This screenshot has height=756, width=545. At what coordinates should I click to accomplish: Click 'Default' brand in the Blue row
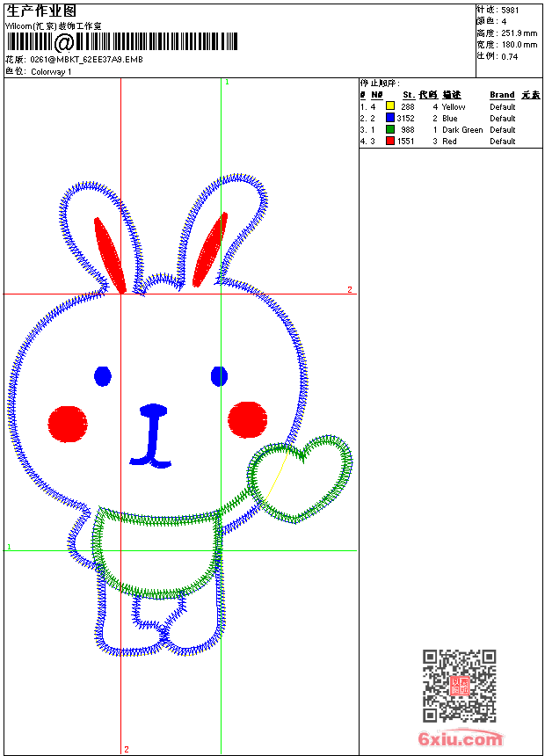pos(503,118)
